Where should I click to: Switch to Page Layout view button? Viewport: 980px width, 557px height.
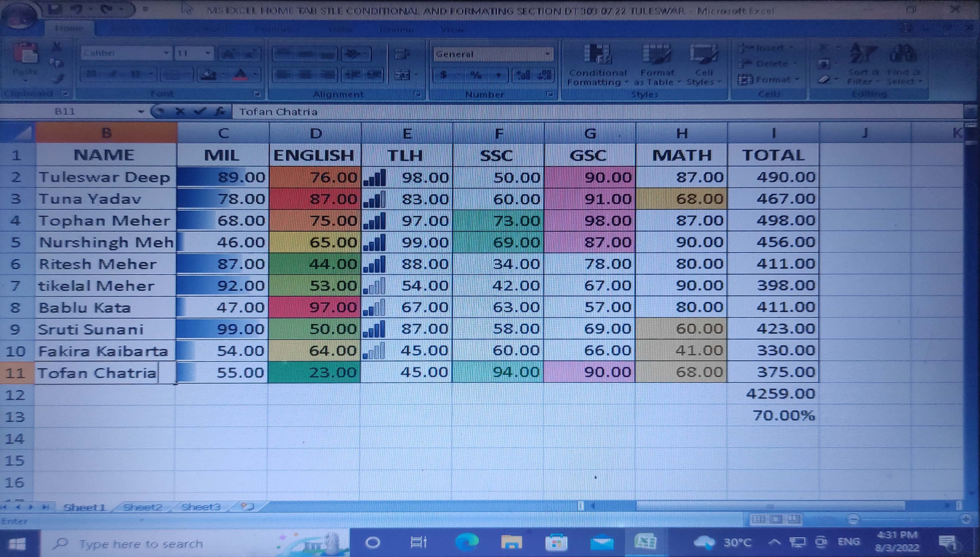coord(776,519)
